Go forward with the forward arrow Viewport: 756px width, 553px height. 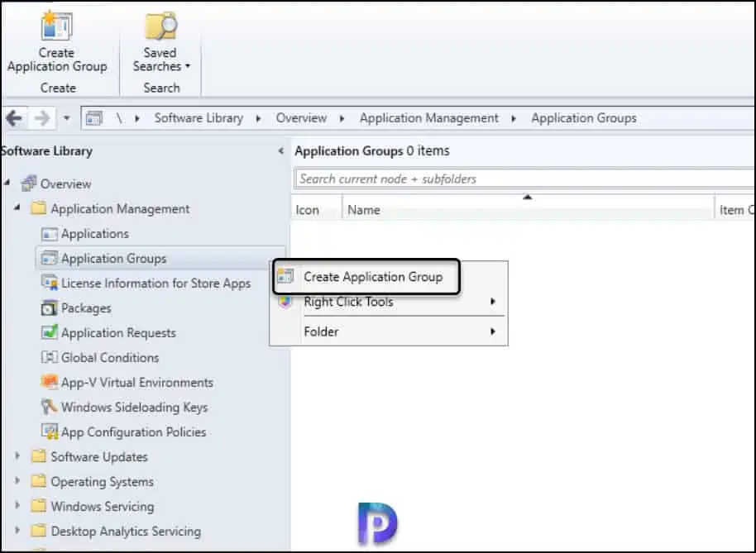[42, 118]
